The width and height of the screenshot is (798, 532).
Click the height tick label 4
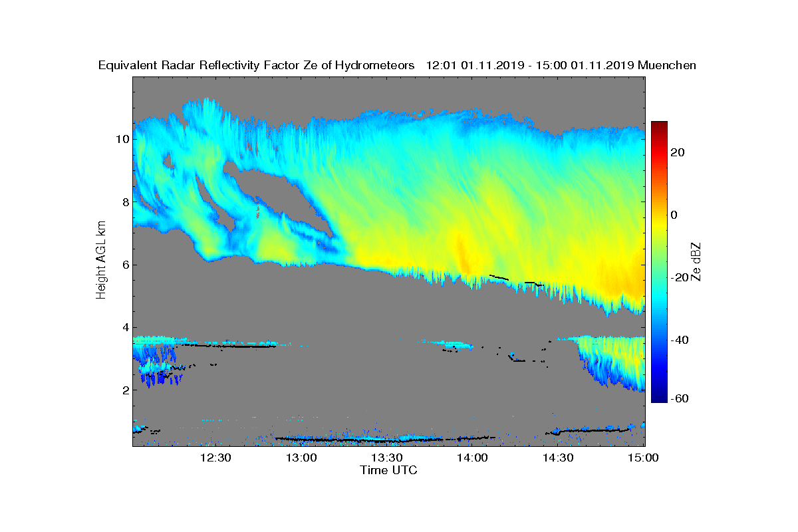coord(125,327)
